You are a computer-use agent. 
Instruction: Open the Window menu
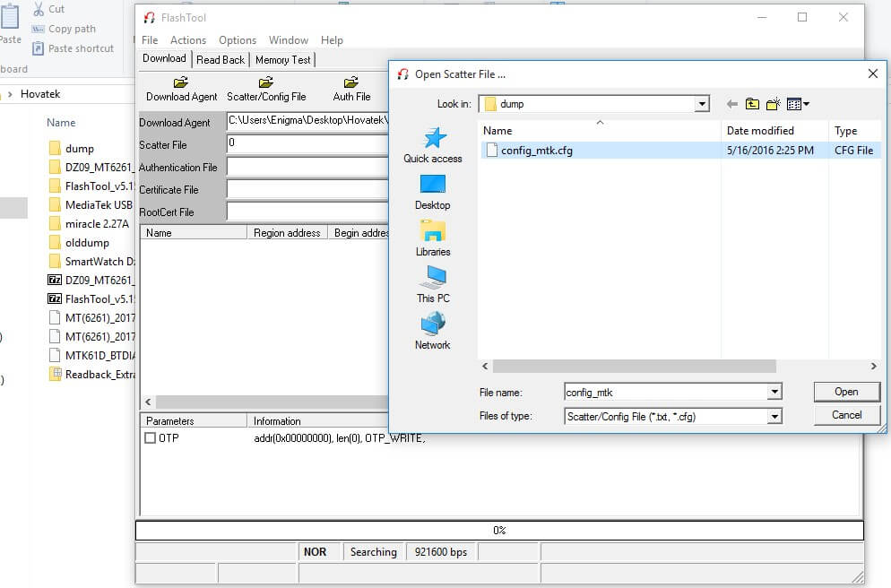pyautogui.click(x=288, y=40)
